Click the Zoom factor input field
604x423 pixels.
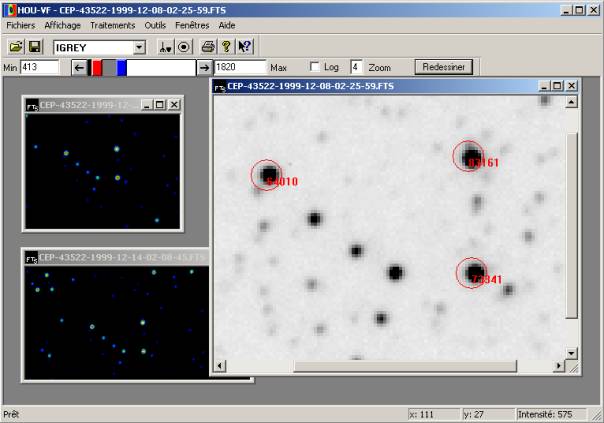[x=357, y=67]
